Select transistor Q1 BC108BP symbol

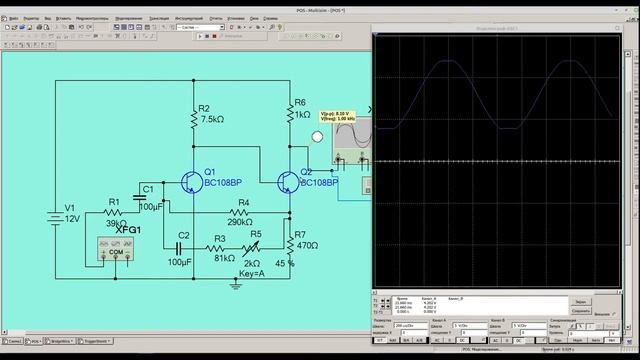click(191, 182)
